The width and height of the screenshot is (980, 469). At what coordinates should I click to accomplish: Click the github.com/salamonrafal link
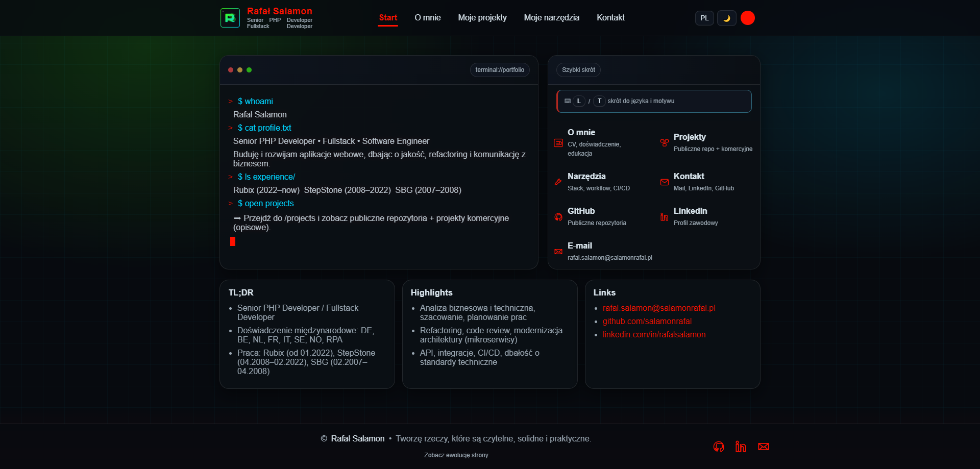pos(647,322)
